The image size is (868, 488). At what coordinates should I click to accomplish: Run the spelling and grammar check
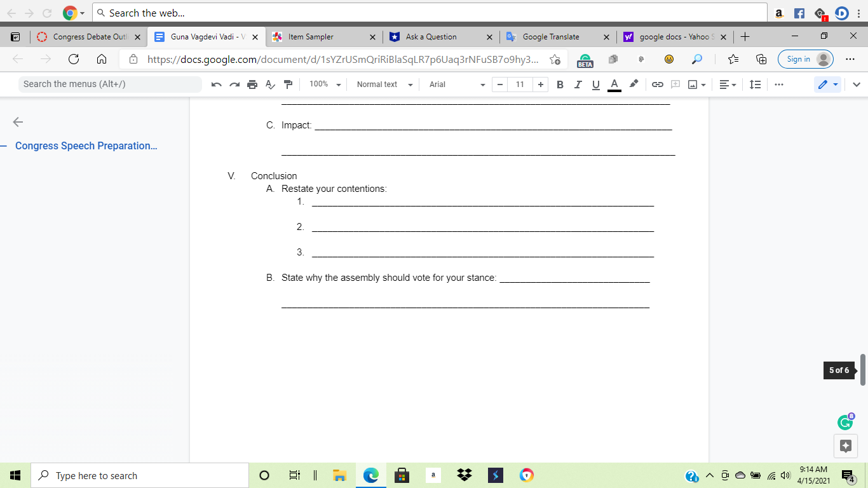pyautogui.click(x=270, y=84)
